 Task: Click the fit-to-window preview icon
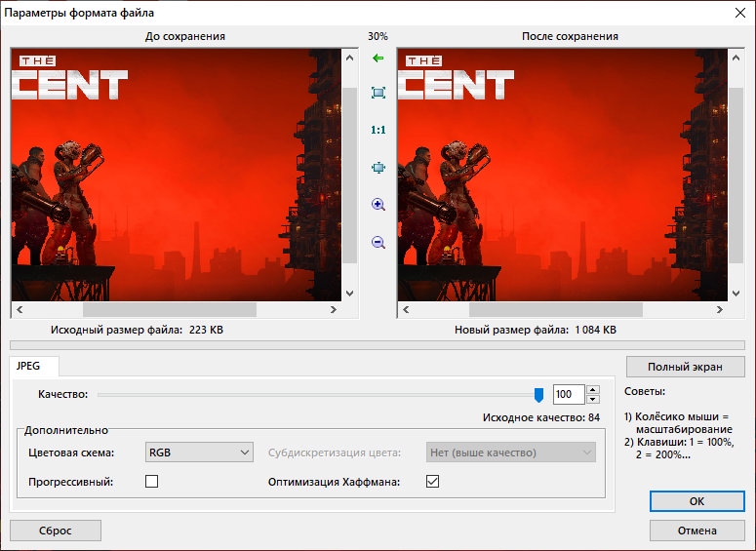pyautogui.click(x=378, y=93)
